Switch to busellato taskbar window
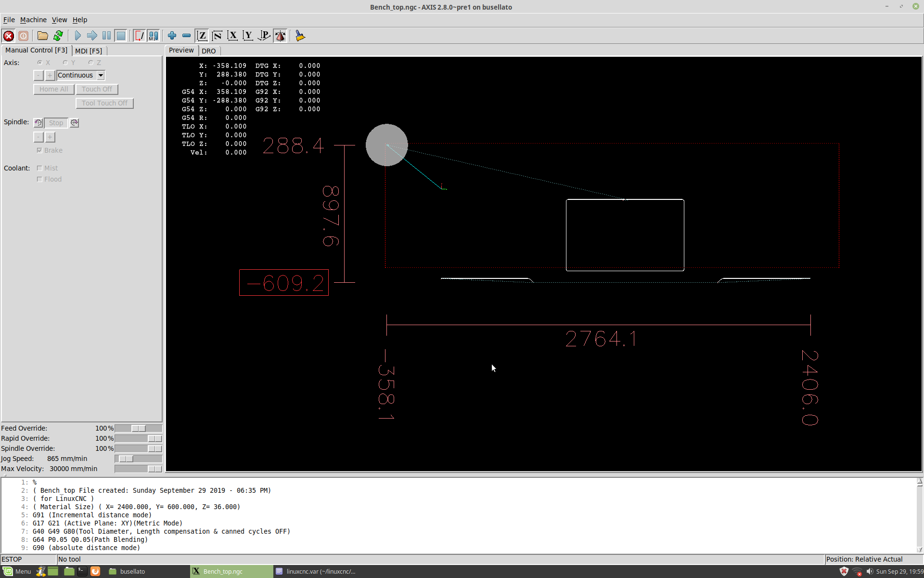924x578 pixels. 147,571
